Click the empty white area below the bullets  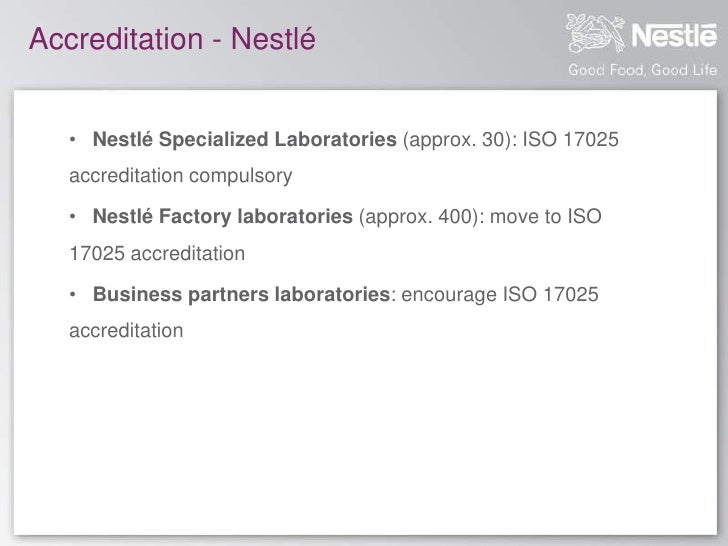(365, 436)
